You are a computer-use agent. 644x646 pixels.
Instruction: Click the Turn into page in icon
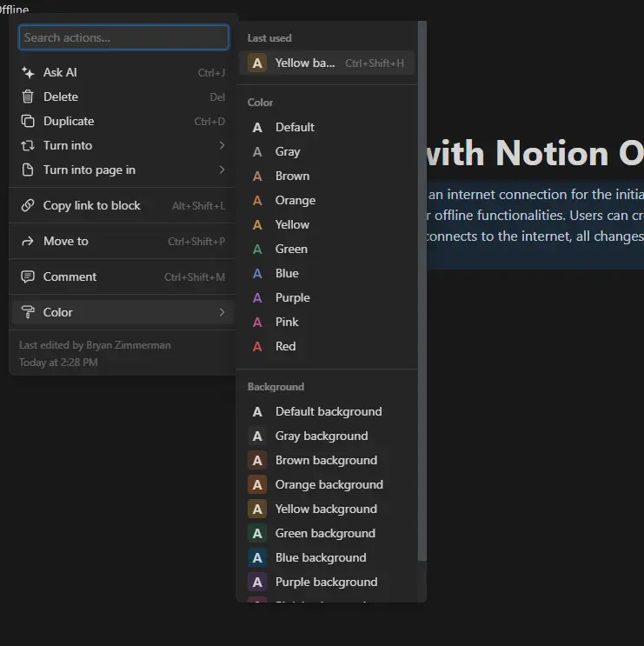[x=28, y=170]
